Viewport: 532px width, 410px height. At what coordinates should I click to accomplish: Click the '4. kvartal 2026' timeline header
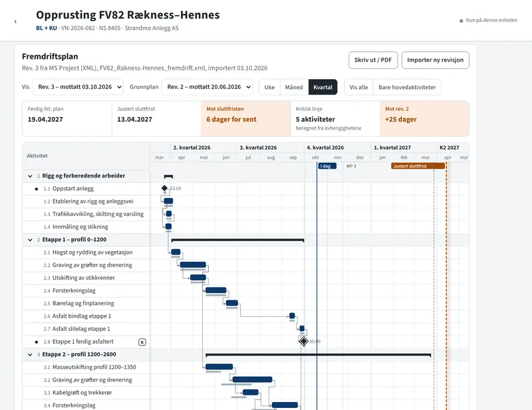(325, 148)
